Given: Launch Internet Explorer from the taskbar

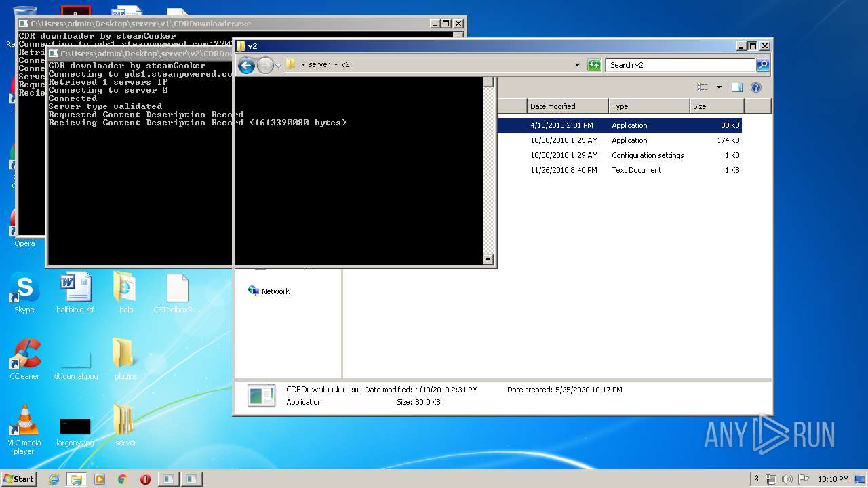Looking at the screenshot, I should tap(54, 479).
